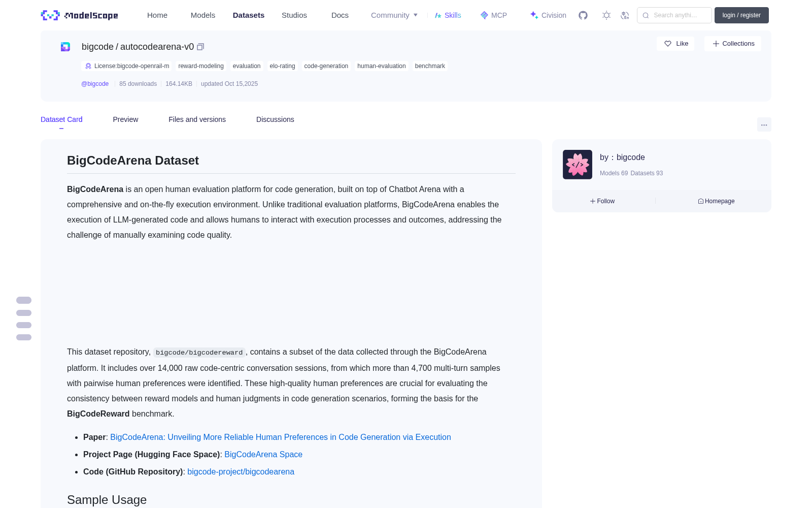Click the top outline navigation bar at left
Viewport: 812px width, 508px height.
coord(24,300)
